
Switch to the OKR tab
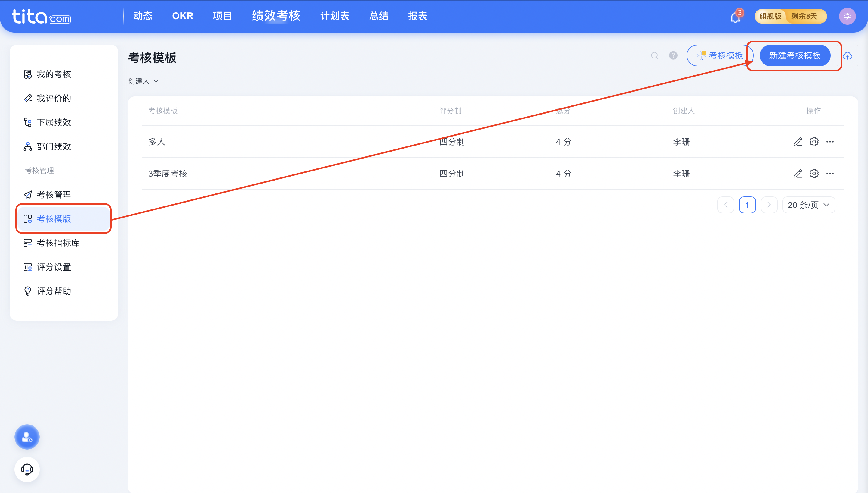coord(182,16)
